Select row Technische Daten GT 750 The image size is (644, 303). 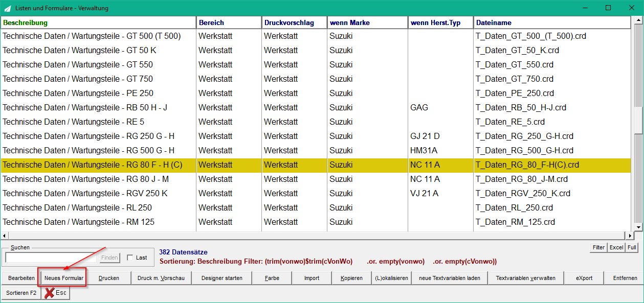(x=316, y=79)
